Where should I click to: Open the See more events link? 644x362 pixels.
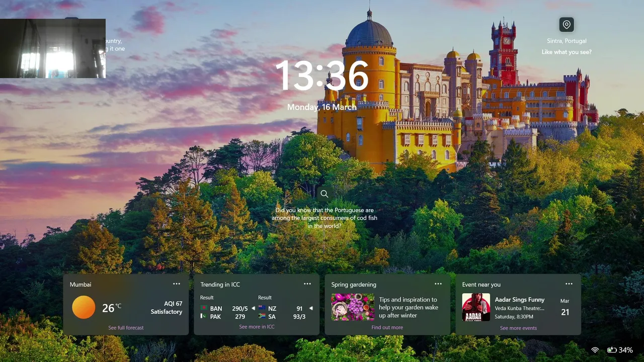click(x=518, y=328)
